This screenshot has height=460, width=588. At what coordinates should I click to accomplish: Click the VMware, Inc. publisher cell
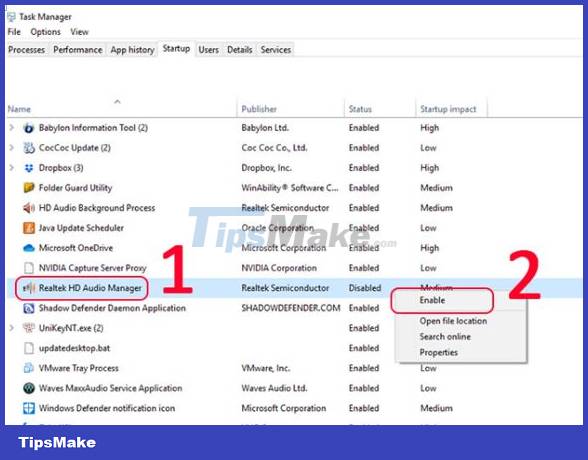click(x=266, y=368)
